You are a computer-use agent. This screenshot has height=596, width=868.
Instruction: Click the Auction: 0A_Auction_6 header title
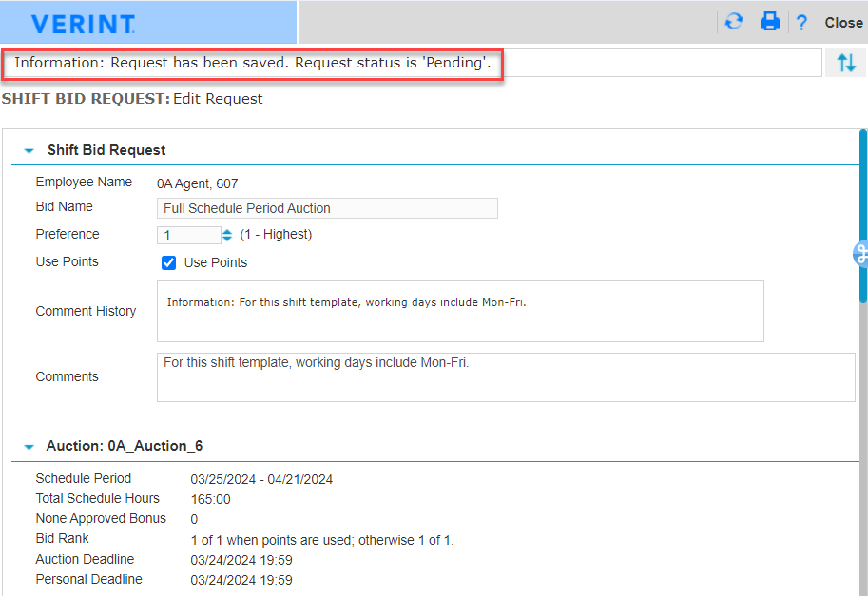[125, 446]
